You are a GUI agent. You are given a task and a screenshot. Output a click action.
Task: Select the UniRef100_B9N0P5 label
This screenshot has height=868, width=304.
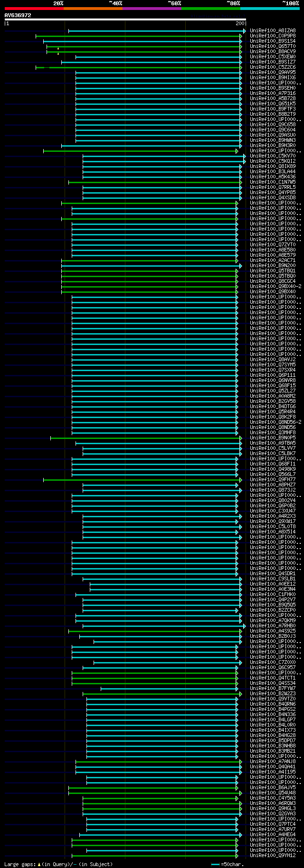[273, 438]
